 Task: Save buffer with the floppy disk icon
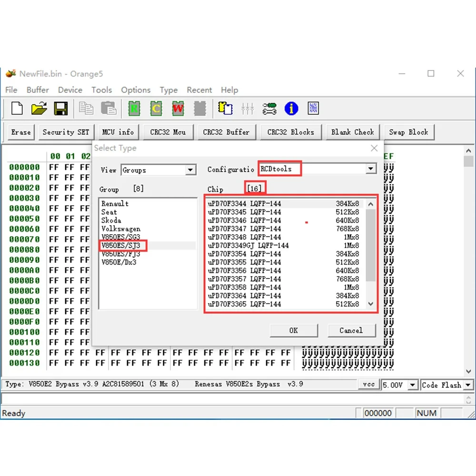61,109
